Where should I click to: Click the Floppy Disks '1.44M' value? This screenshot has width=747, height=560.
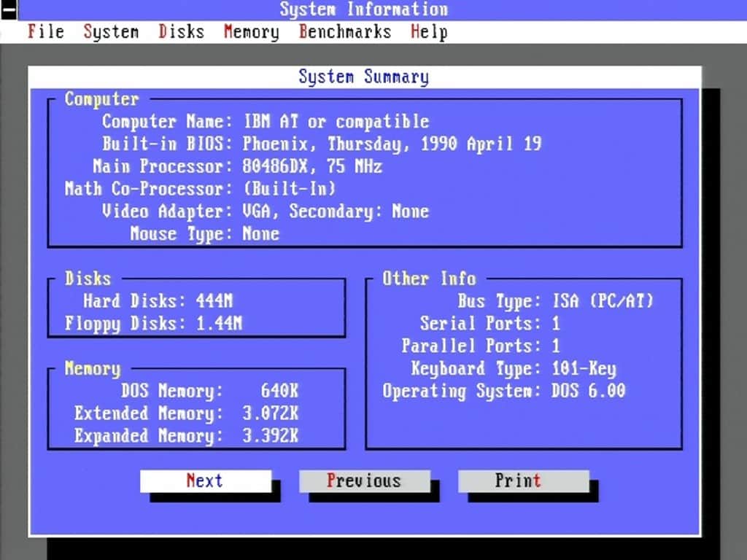pyautogui.click(x=219, y=323)
